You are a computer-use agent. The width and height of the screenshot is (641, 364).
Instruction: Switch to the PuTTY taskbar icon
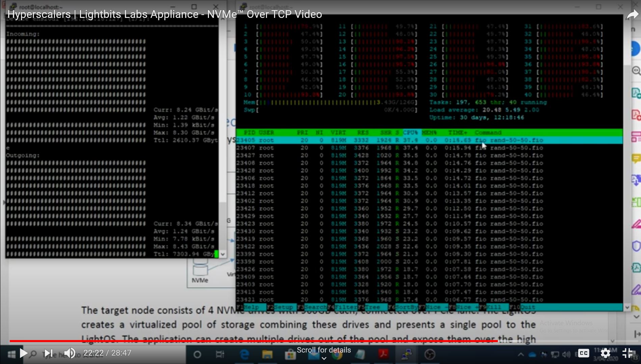point(406,355)
